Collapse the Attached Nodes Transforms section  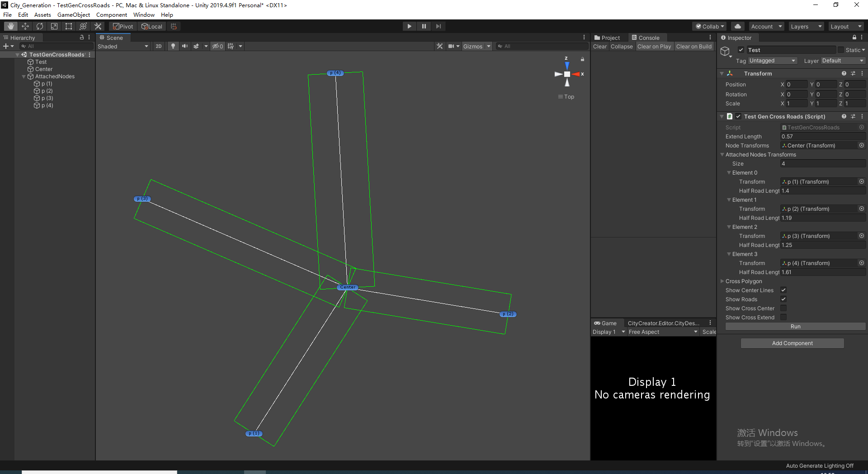722,154
